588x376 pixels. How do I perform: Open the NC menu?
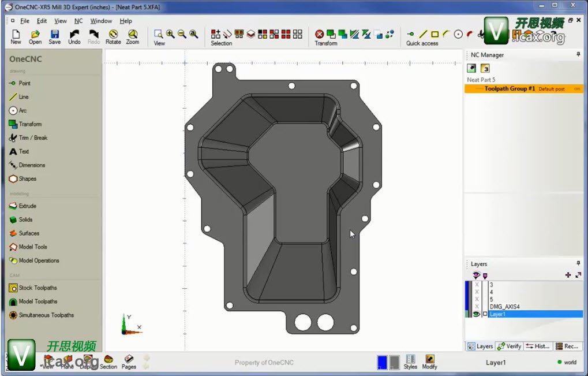pyautogui.click(x=78, y=21)
